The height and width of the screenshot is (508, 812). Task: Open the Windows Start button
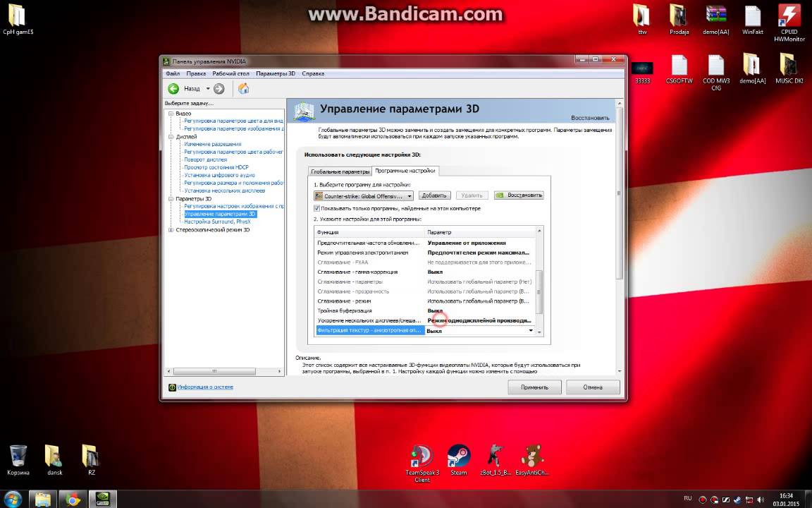coord(13,499)
